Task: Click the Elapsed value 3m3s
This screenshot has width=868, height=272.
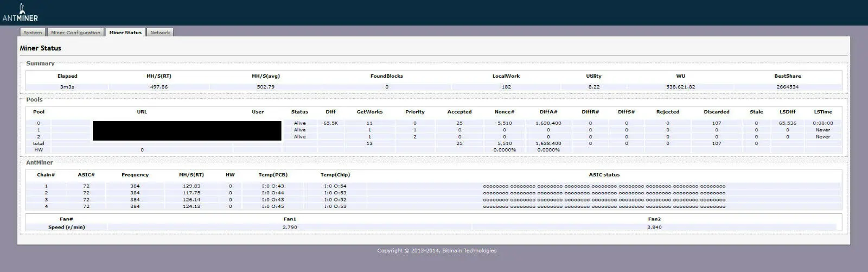Action: (x=67, y=87)
